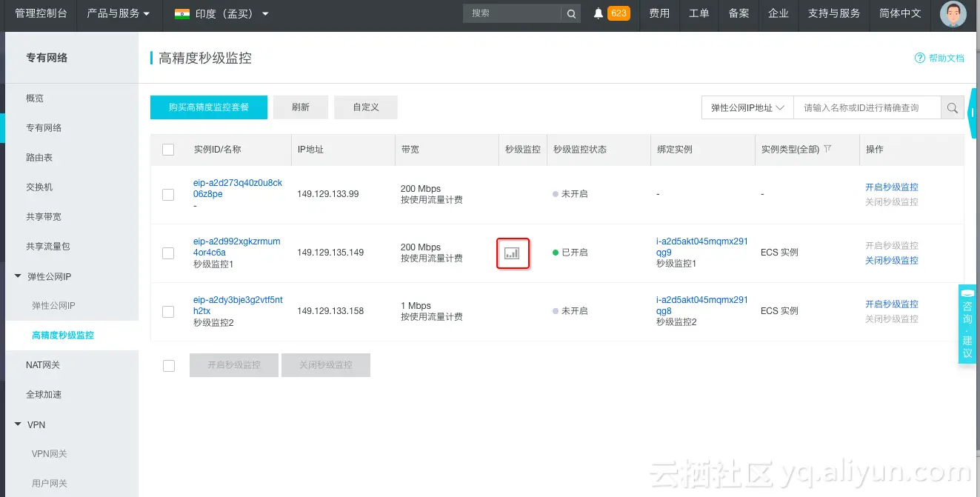
Task: Click the 自定义 button
Action: tap(366, 107)
